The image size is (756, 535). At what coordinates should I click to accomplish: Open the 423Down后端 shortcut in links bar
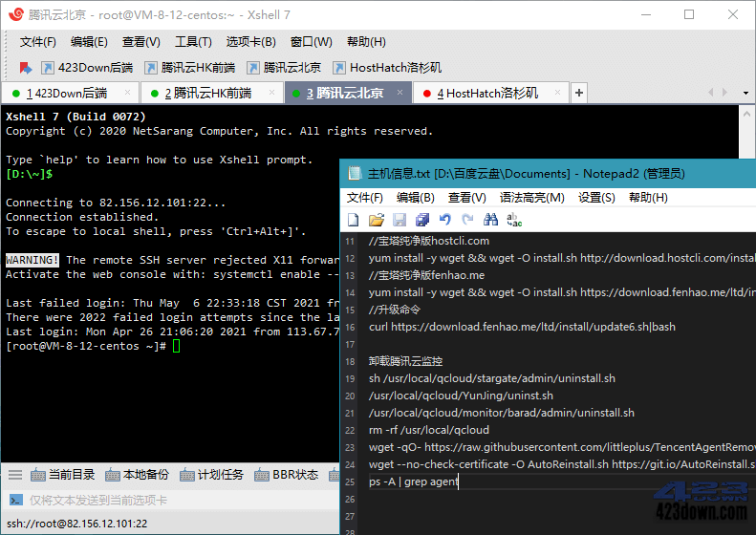tap(87, 68)
